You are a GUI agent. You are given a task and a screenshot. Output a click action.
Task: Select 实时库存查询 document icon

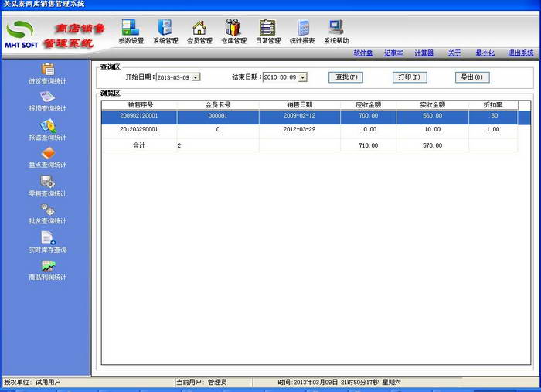tap(48, 237)
